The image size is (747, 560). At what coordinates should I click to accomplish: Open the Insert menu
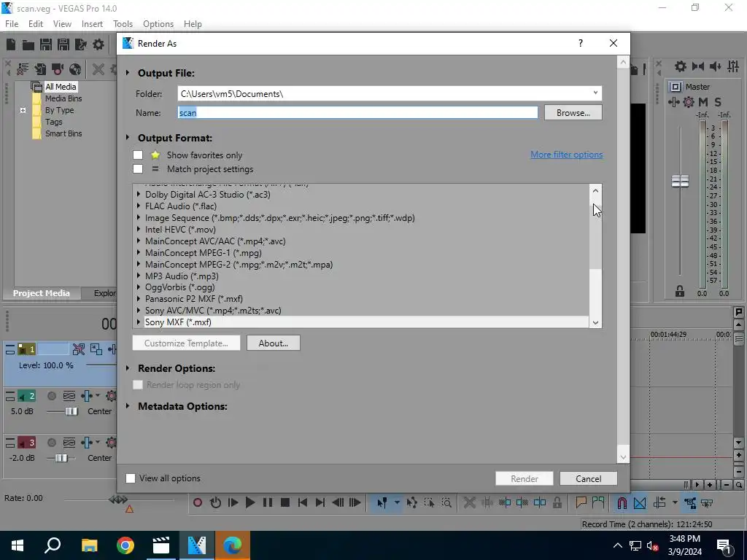(x=92, y=24)
